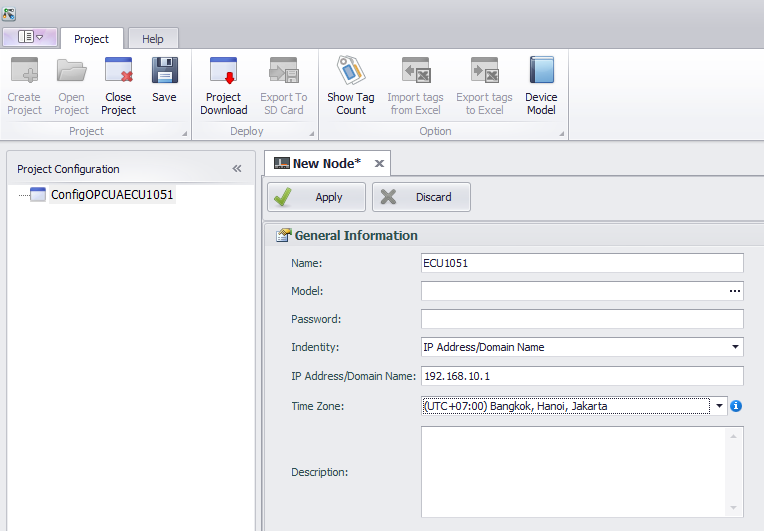Image resolution: width=764 pixels, height=531 pixels.
Task: Select ConfigOPCUAECU1051 in project tree
Action: (x=112, y=194)
